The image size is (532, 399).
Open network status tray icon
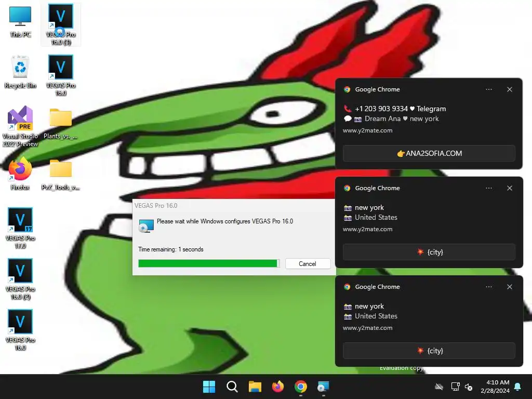[x=455, y=387]
